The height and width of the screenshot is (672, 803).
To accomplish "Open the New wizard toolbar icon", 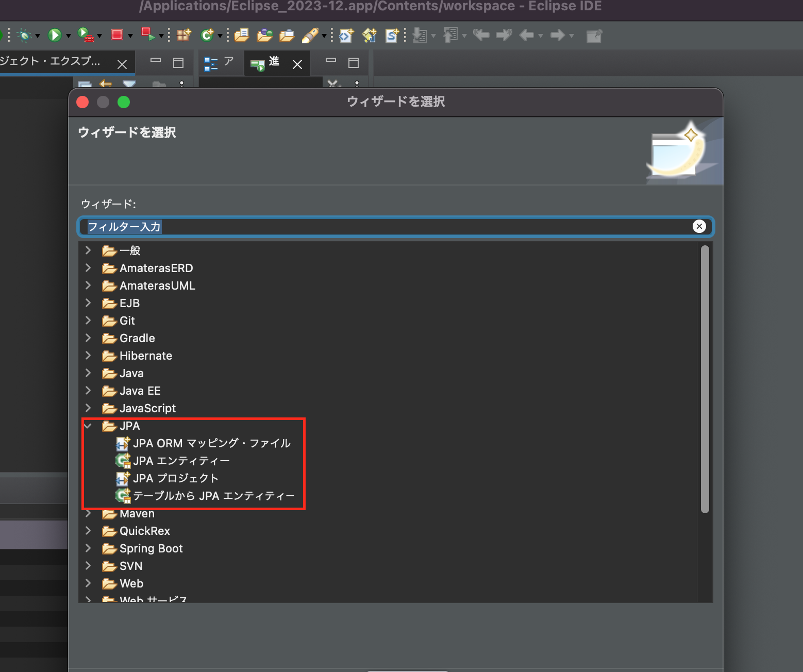I will tap(183, 35).
